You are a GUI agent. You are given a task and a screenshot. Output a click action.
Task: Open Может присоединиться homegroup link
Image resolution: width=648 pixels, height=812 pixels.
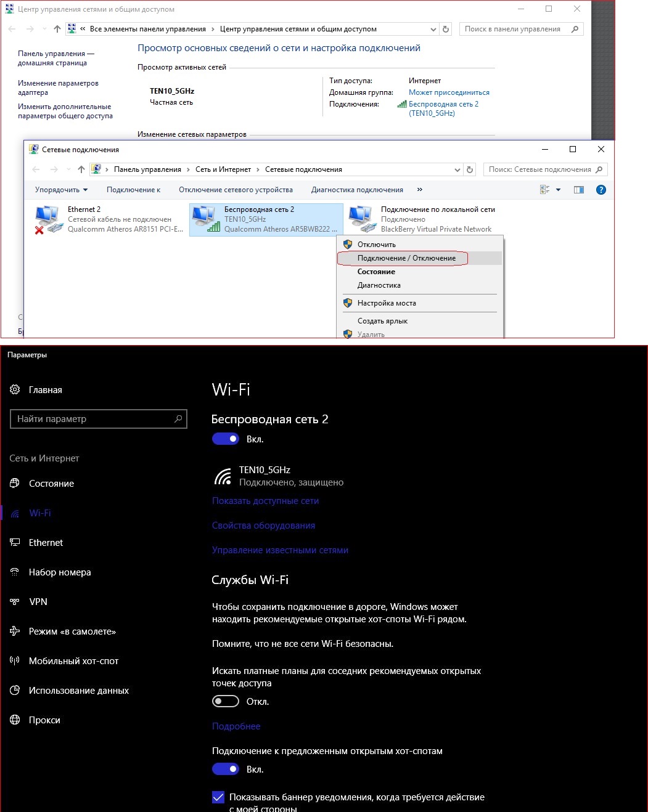[x=449, y=92]
